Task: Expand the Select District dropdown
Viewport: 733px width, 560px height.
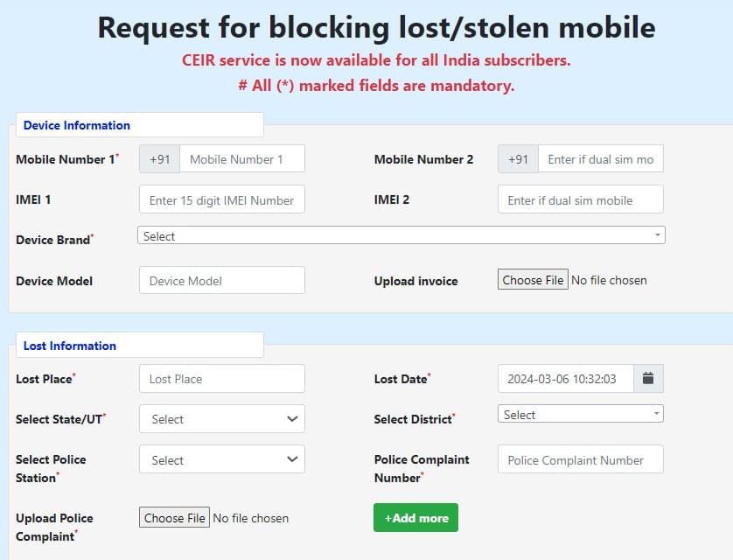Action: [580, 415]
